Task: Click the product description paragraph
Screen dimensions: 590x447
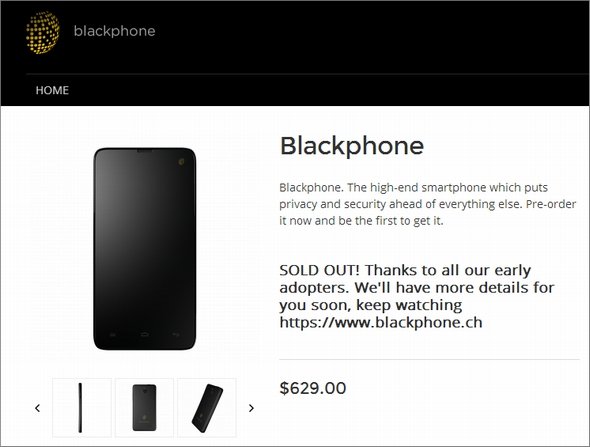Action: coord(427,204)
